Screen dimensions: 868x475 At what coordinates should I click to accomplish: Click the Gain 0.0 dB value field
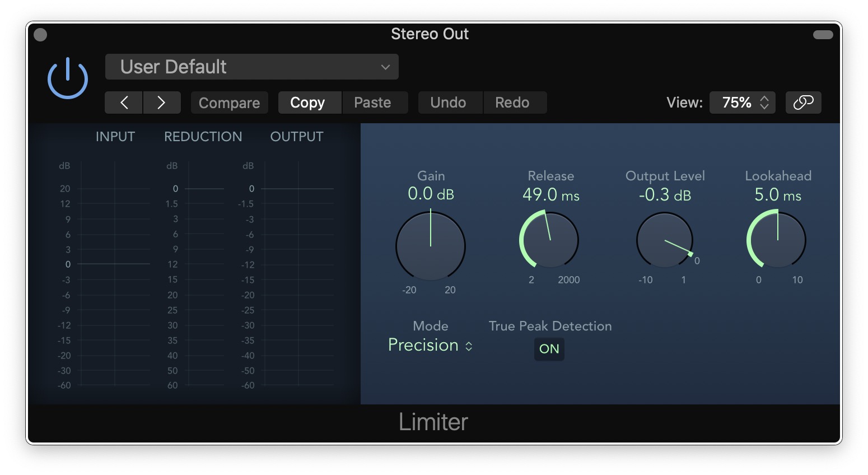tap(430, 194)
